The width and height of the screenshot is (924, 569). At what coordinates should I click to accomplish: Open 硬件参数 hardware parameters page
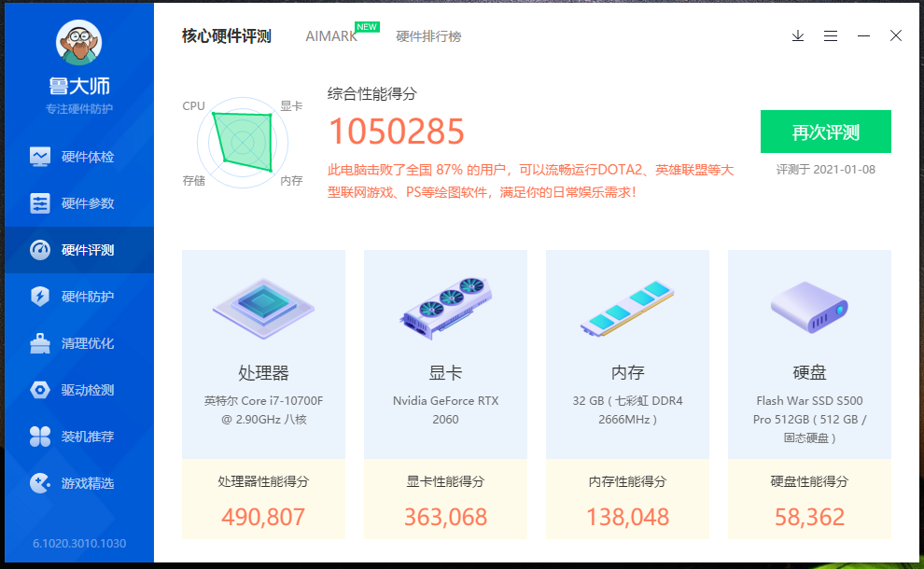tap(79, 203)
